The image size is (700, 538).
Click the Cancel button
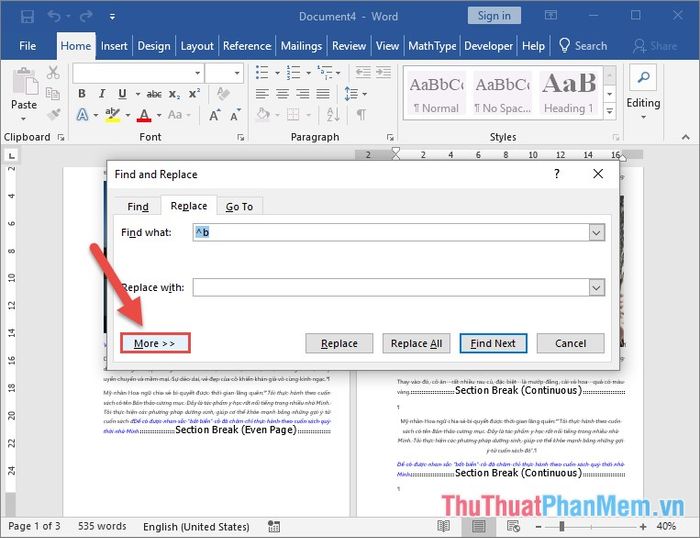[571, 343]
